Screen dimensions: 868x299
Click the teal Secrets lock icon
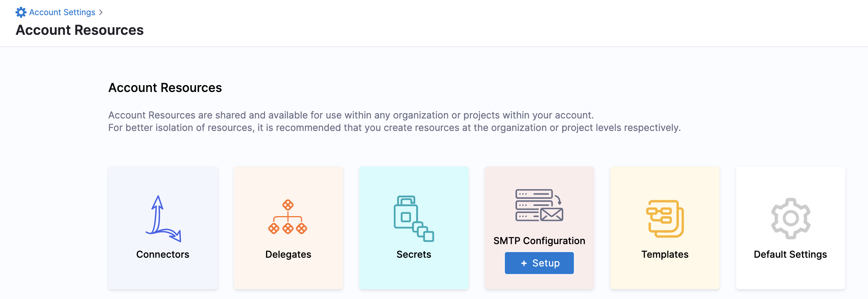coord(414,218)
